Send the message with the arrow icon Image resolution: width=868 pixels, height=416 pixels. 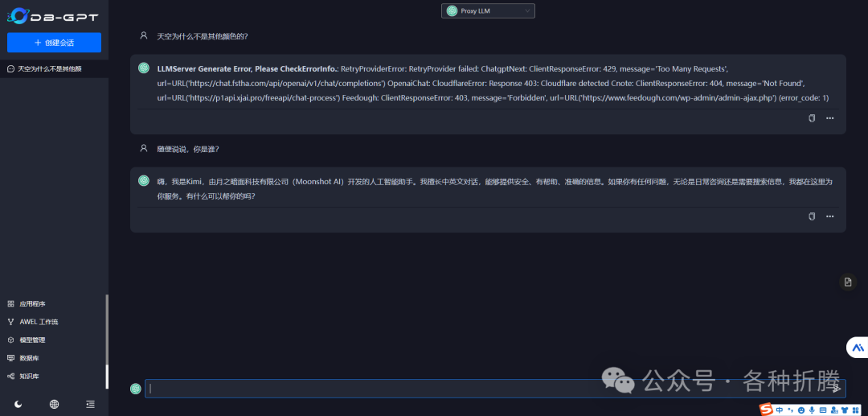click(837, 389)
